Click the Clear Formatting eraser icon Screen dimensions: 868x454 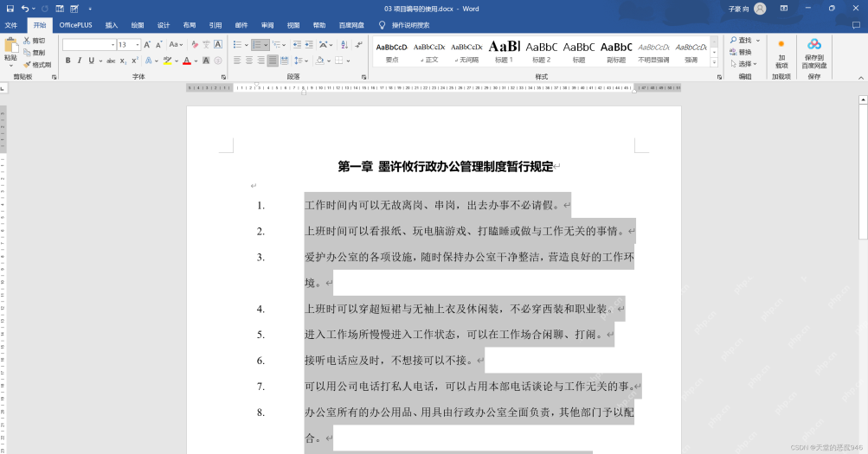point(195,44)
